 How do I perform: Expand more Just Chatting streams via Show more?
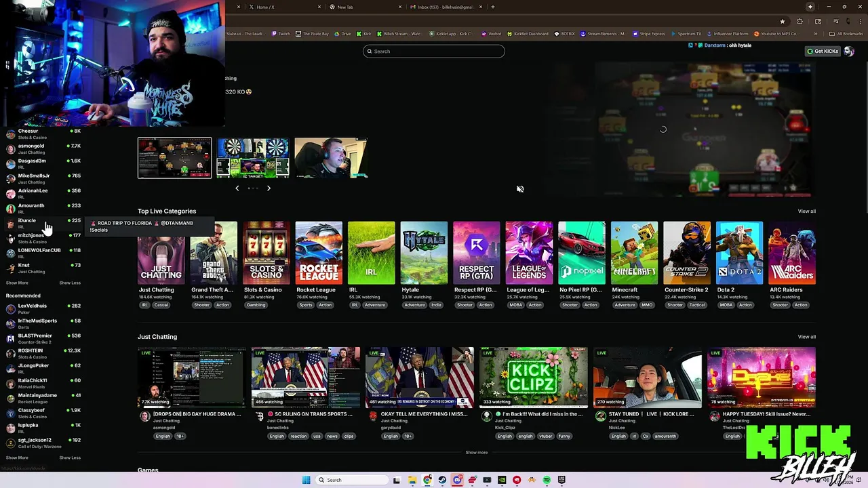[476, 452]
